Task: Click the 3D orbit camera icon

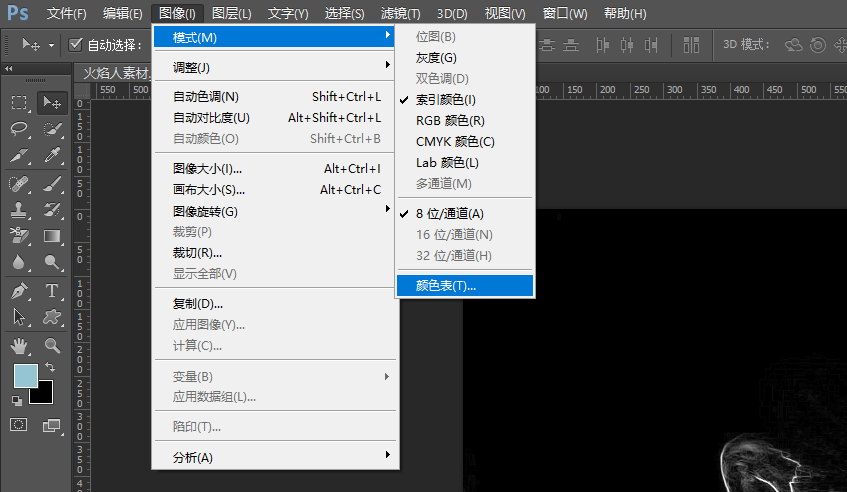Action: point(793,45)
